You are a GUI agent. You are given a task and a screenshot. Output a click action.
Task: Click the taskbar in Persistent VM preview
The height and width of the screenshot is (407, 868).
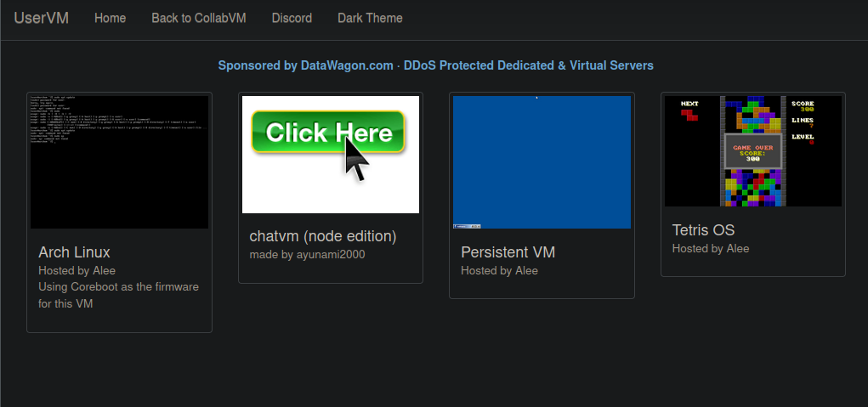(542, 226)
